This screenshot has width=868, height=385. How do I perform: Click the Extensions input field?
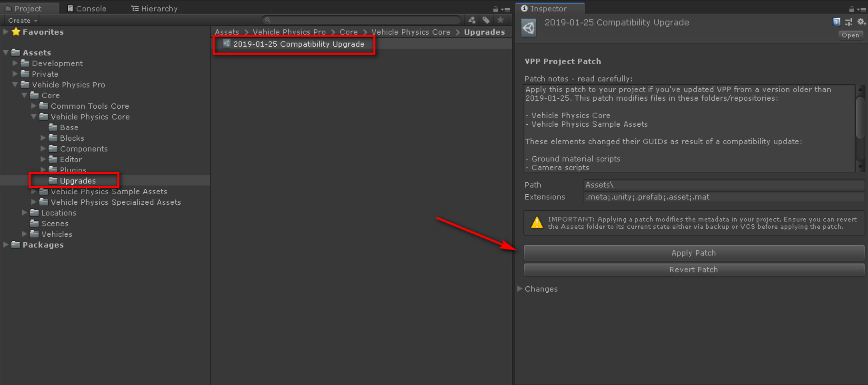point(724,197)
